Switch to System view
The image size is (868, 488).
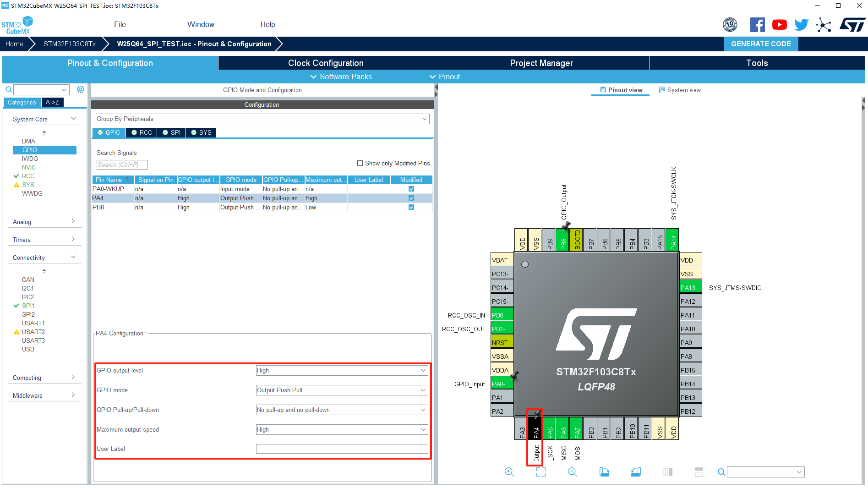click(x=680, y=90)
